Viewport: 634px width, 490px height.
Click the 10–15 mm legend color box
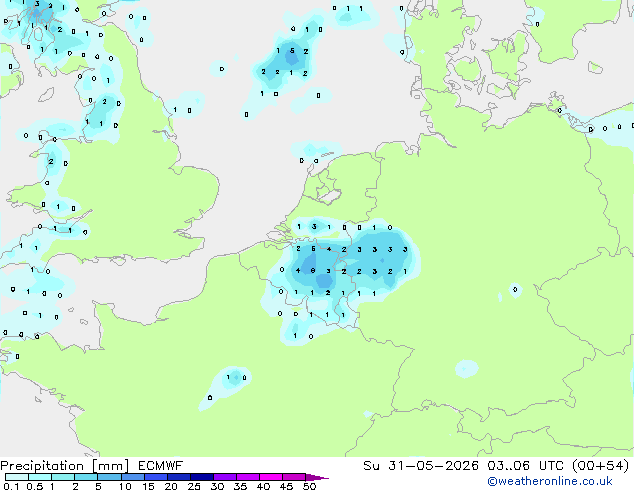pos(133,477)
